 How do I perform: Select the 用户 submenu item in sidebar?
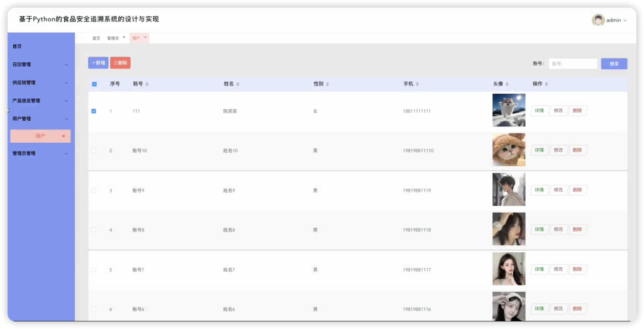[x=40, y=136]
